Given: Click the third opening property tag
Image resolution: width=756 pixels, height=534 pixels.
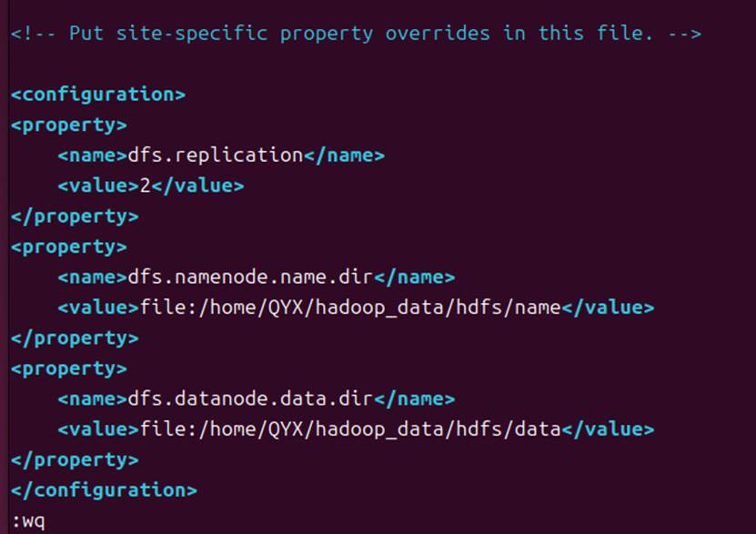Looking at the screenshot, I should [69, 369].
